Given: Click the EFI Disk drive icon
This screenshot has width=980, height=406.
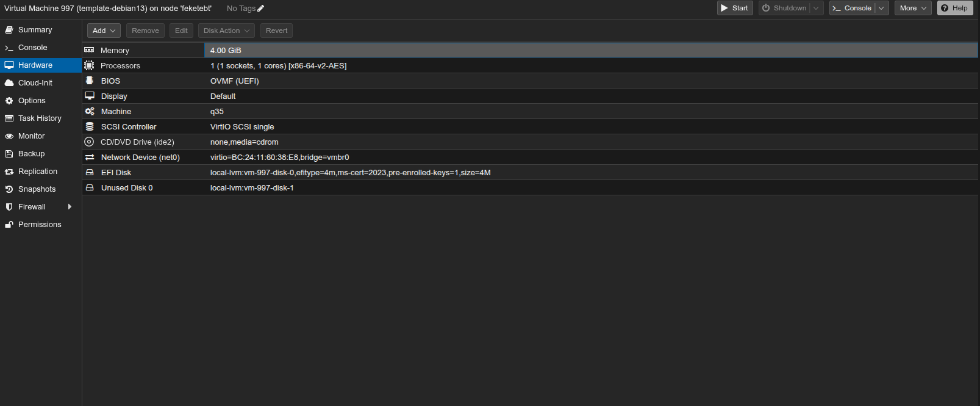Looking at the screenshot, I should 90,172.
